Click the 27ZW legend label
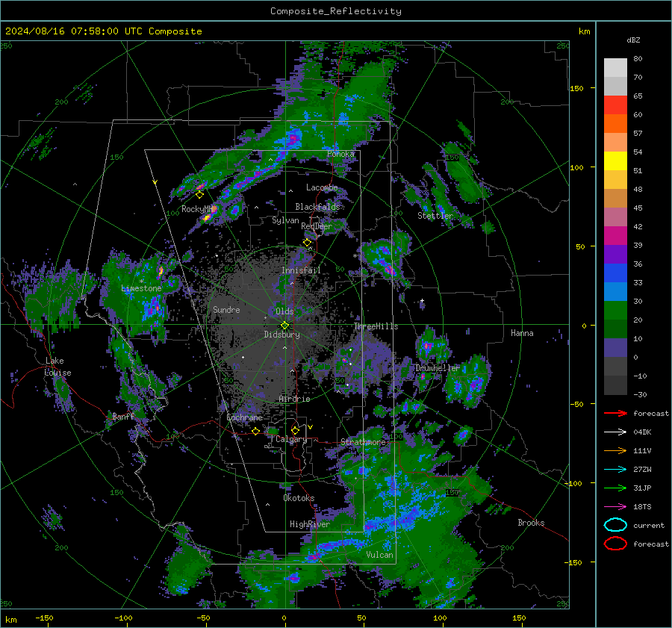The width and height of the screenshot is (672, 628). pos(642,470)
